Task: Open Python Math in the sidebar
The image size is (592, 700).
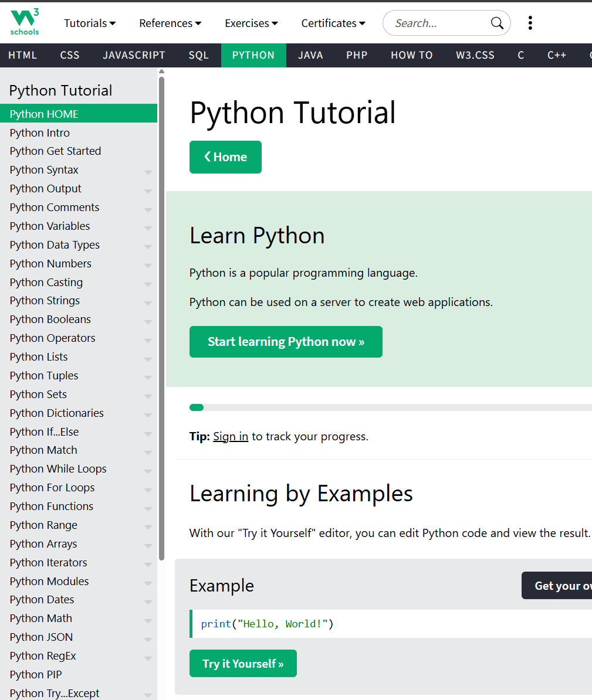Action: (x=79, y=619)
